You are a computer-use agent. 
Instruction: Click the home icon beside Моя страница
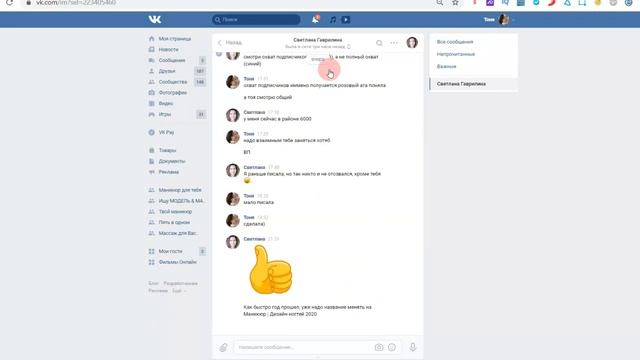(x=151, y=39)
